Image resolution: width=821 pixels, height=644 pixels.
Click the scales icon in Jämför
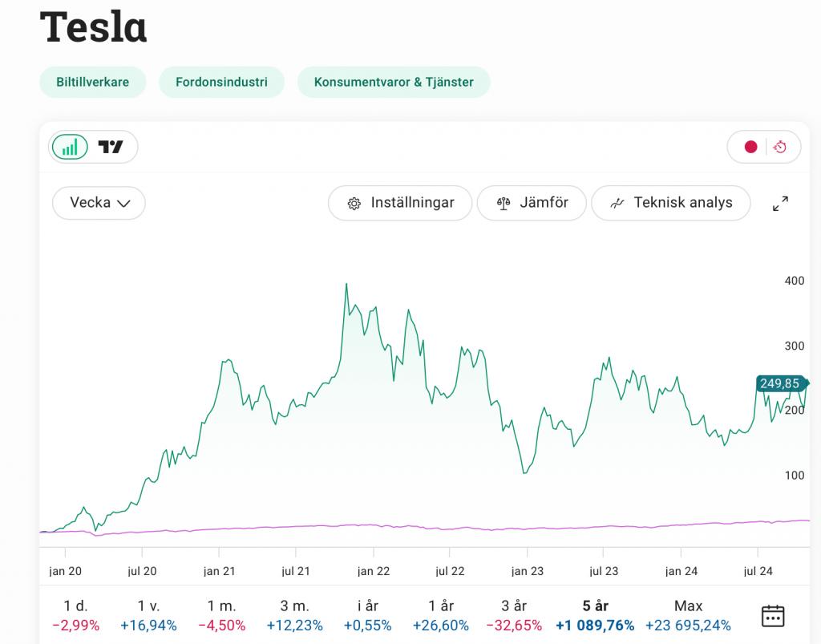pos(504,204)
